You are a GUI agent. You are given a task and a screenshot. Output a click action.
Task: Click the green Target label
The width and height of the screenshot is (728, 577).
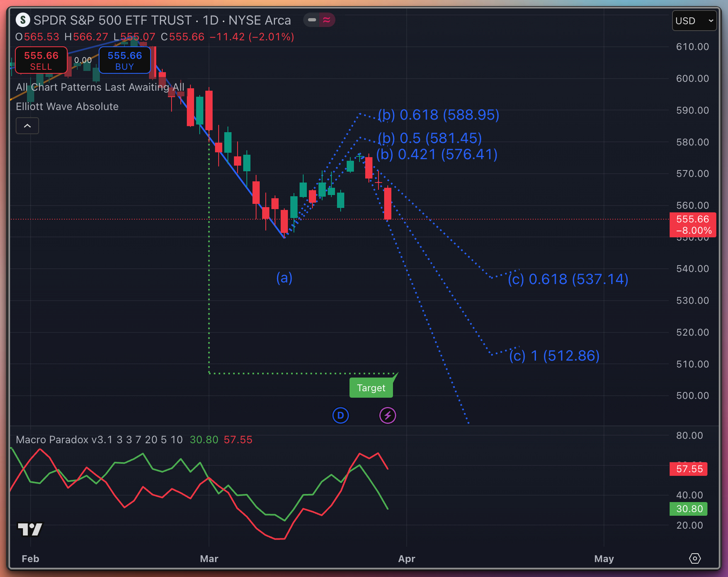371,388
